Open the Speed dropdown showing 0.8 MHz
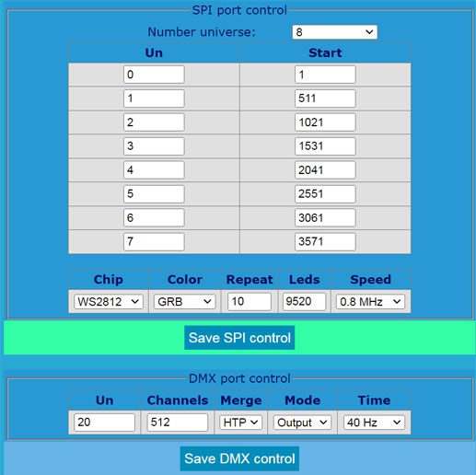This screenshot has height=475, width=476. (x=370, y=302)
